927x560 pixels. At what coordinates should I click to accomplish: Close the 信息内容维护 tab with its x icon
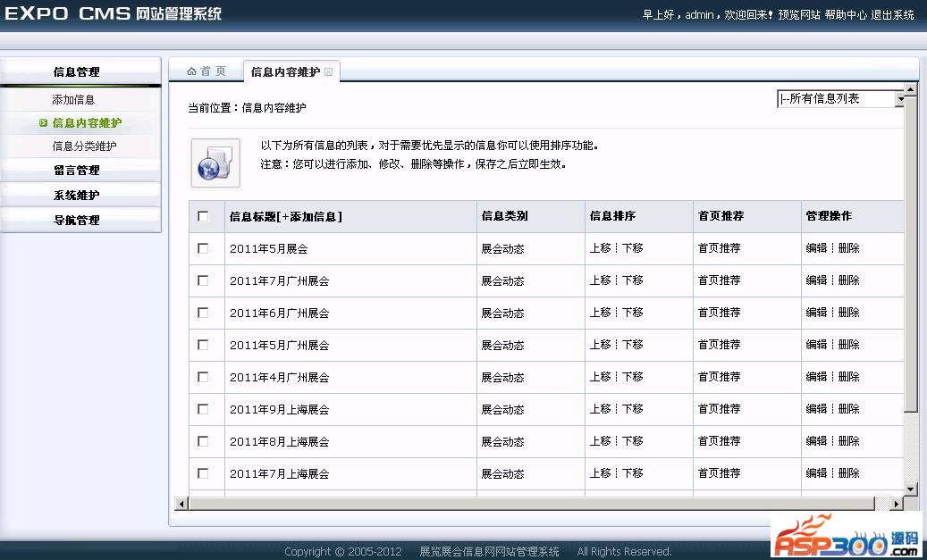point(329,72)
